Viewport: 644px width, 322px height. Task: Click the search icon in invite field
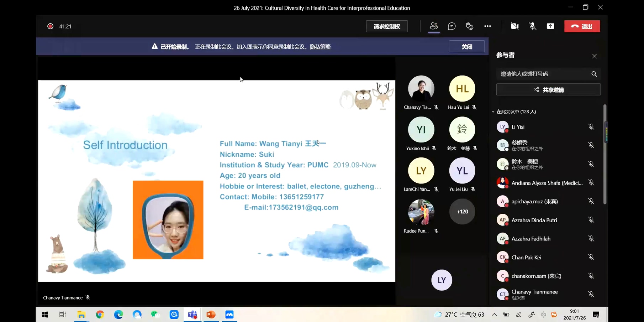[594, 74]
